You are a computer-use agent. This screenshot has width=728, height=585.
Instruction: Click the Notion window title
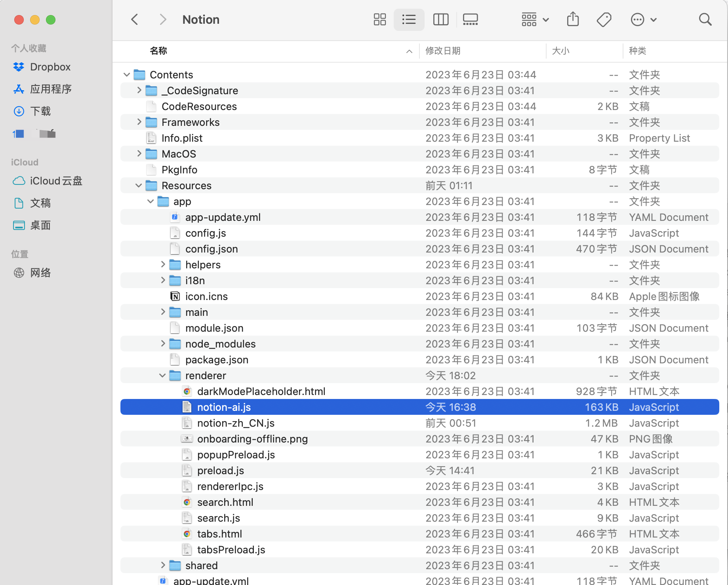point(201,19)
